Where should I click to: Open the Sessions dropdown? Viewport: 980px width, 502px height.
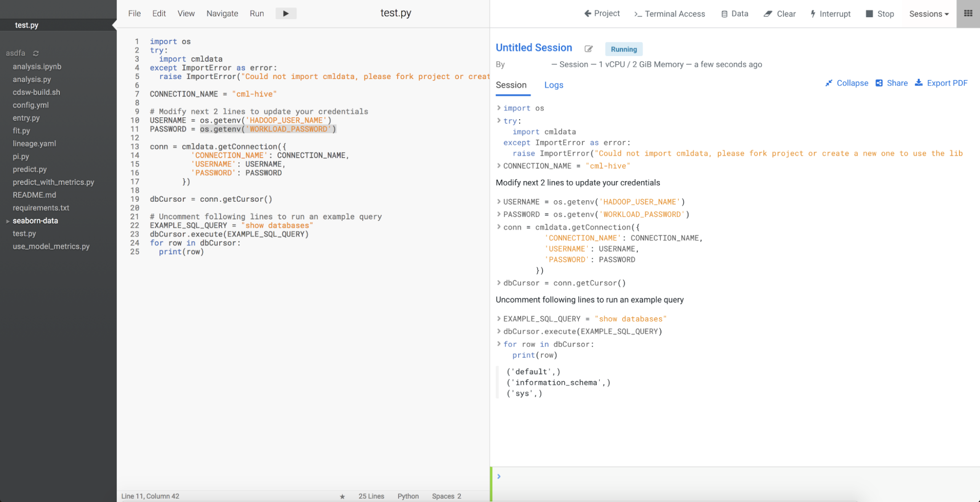coord(929,14)
